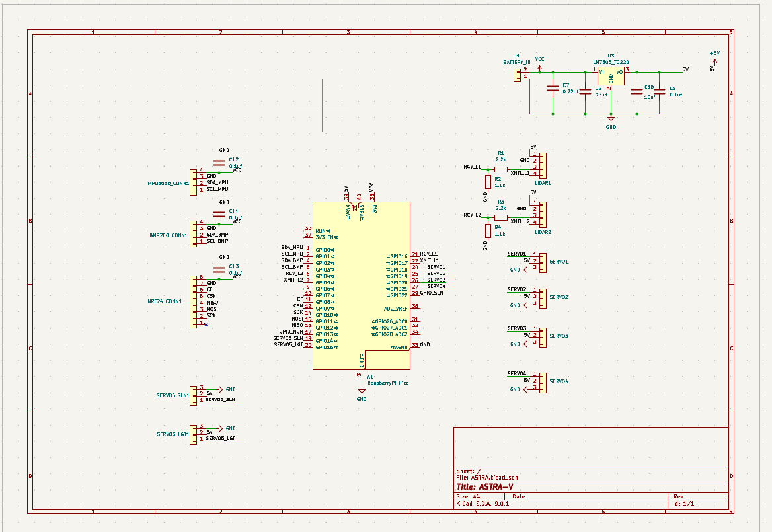Click the SERVO5_LGT1 connector reference text

coord(173,435)
